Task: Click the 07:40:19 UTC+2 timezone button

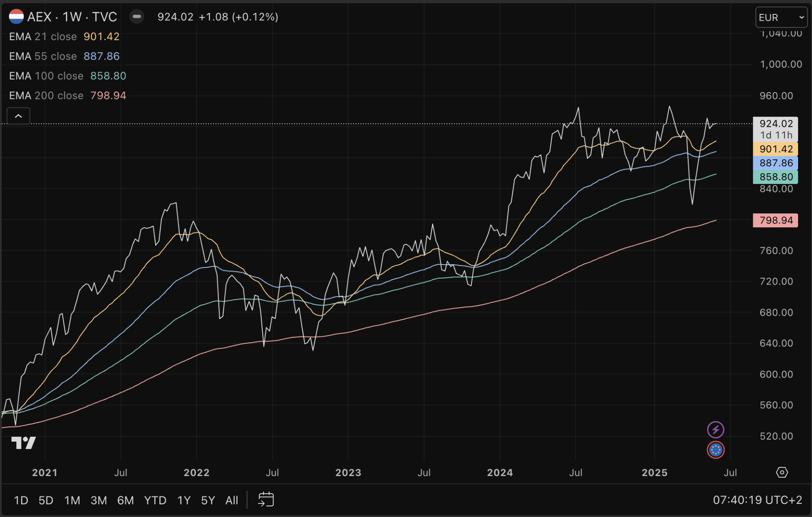Action: point(757,500)
